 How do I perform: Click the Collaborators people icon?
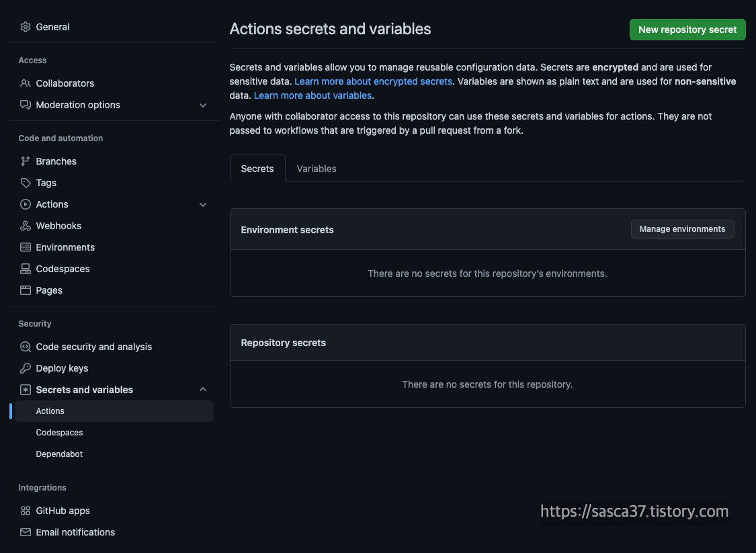coord(26,83)
